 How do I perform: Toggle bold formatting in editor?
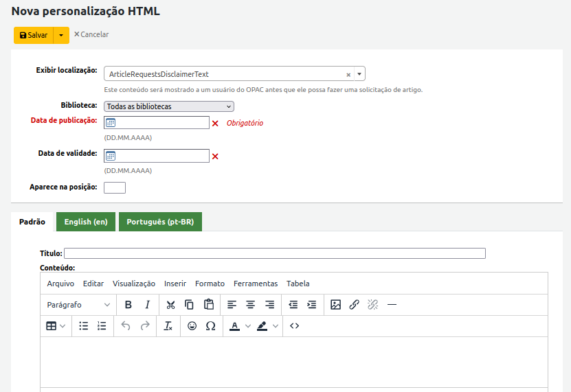[x=128, y=305]
